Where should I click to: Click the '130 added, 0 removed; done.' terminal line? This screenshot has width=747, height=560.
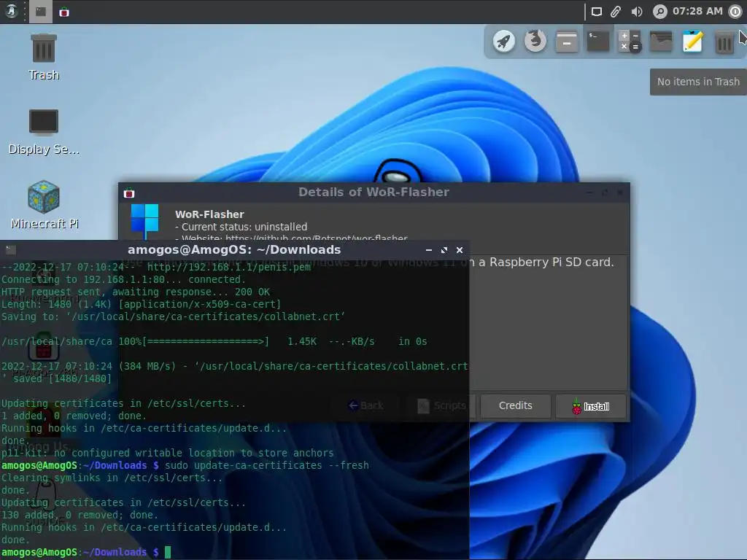point(79,515)
